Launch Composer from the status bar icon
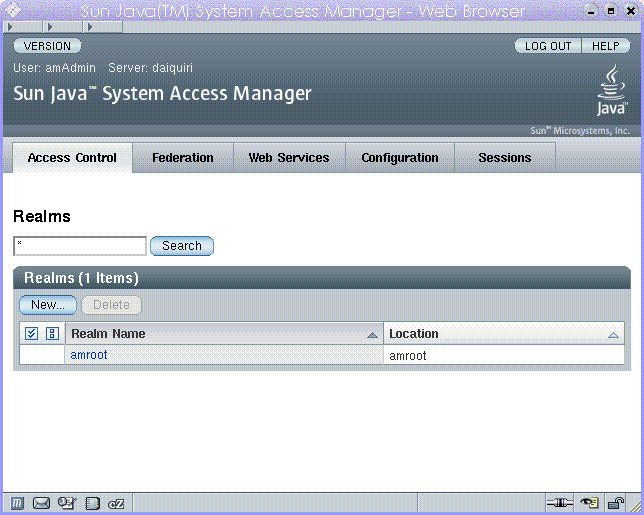The width and height of the screenshot is (644, 515). pyautogui.click(x=67, y=503)
